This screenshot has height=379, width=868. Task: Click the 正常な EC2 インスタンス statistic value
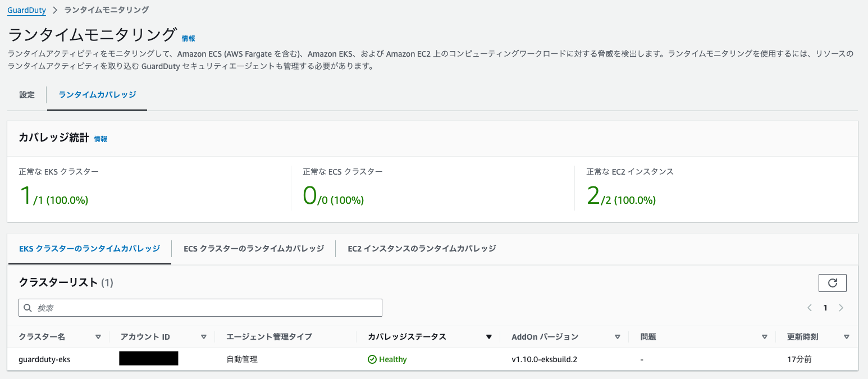(621, 197)
